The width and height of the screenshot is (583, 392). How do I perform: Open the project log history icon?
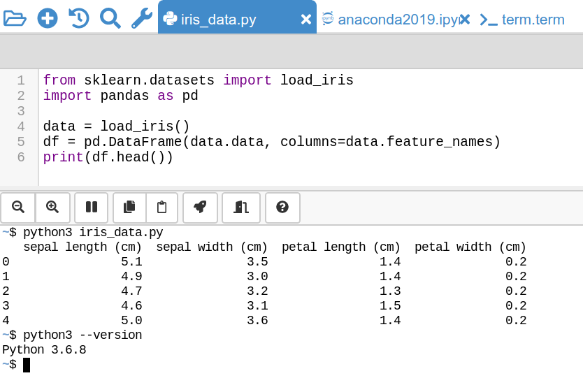point(79,18)
